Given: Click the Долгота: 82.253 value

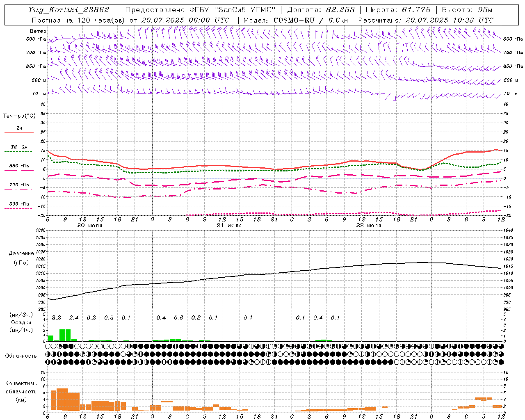Looking at the screenshot, I should pyautogui.click(x=321, y=10).
